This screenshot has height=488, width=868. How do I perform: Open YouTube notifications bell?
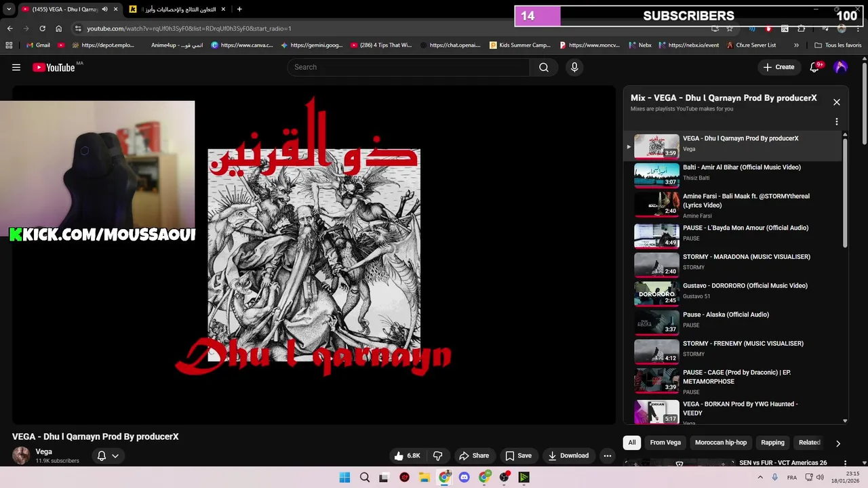pos(816,67)
